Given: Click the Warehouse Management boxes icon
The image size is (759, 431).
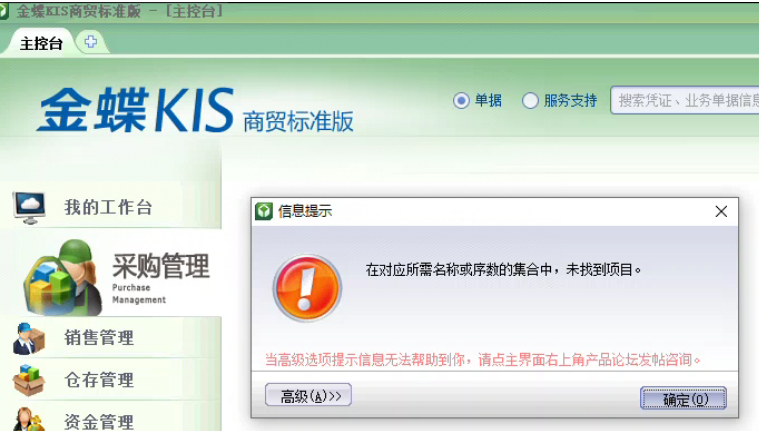Looking at the screenshot, I should pos(28,380).
